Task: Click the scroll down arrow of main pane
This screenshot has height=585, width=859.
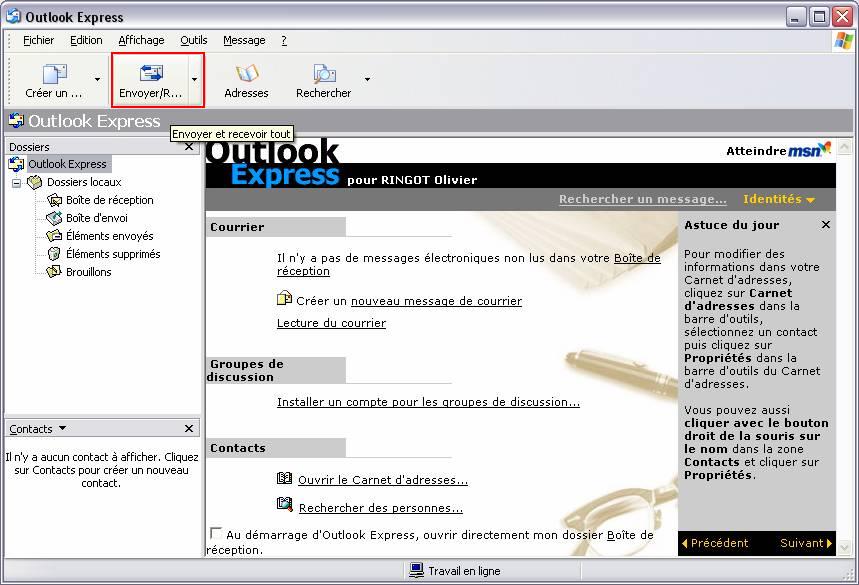Action: point(844,547)
